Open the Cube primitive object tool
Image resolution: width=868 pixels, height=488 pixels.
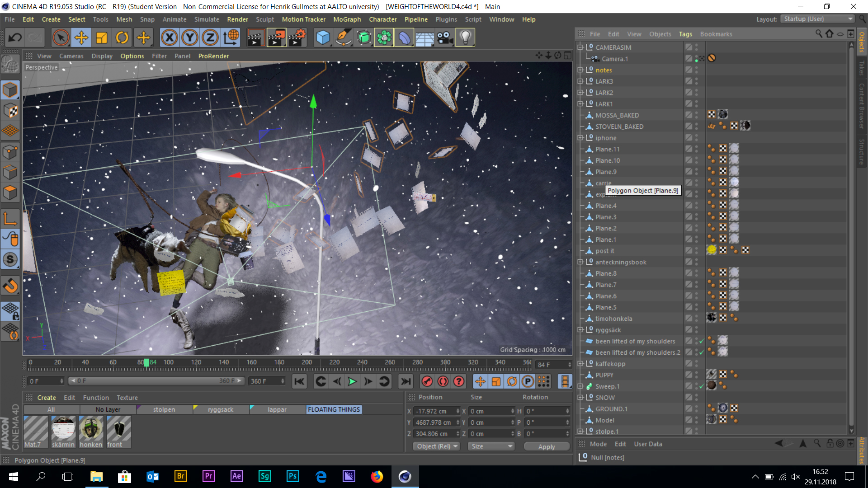pos(323,38)
